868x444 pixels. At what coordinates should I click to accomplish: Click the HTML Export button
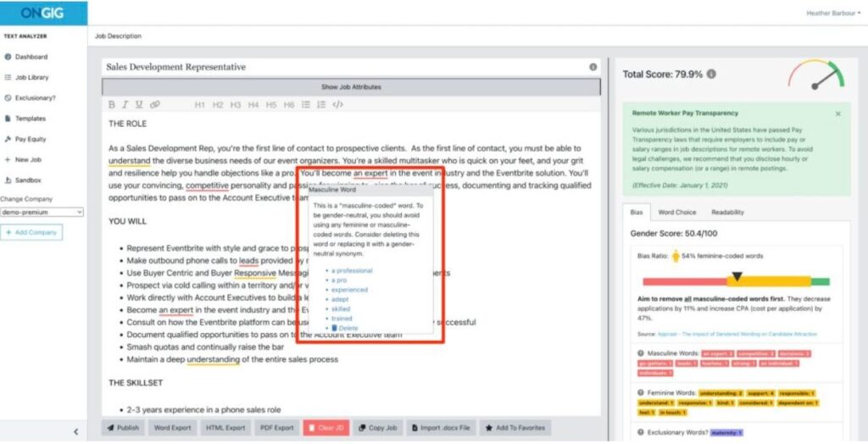click(225, 428)
